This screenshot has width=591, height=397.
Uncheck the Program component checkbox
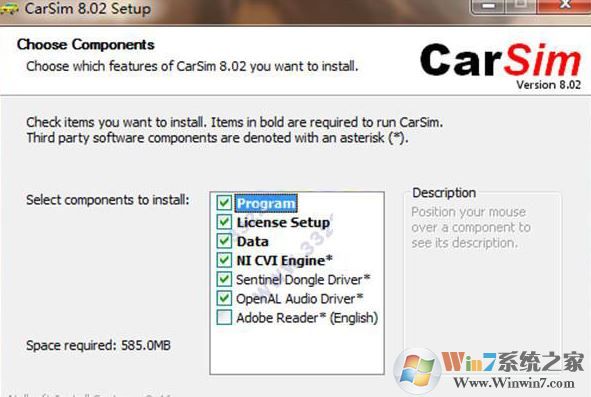tap(224, 203)
